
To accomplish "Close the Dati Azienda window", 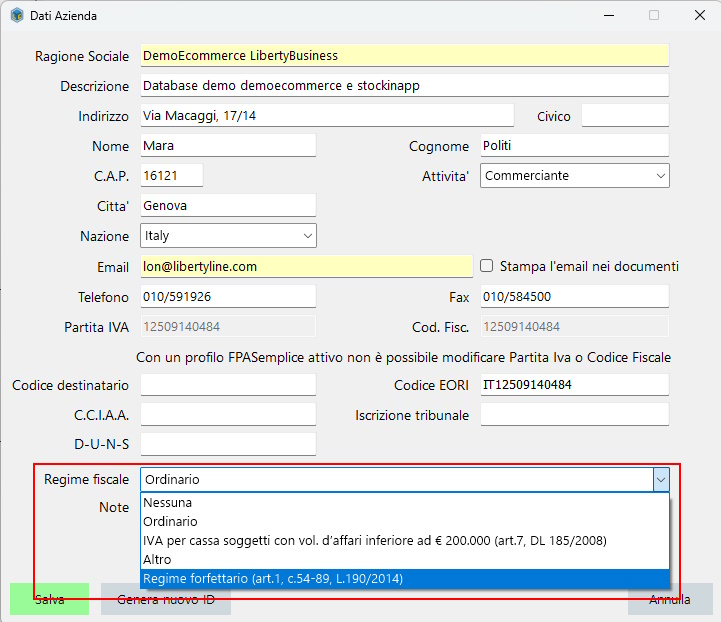I will point(700,16).
